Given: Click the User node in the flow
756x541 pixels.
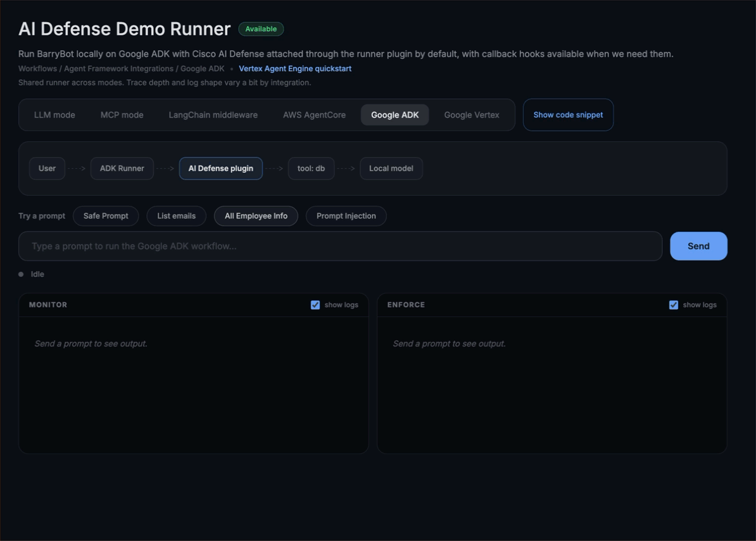Looking at the screenshot, I should coord(47,169).
